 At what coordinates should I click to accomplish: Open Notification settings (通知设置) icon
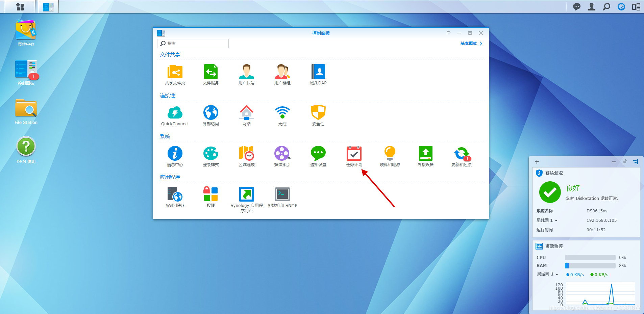(318, 154)
